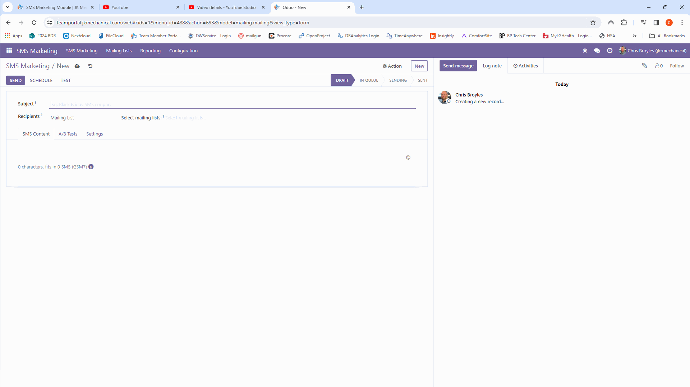The width and height of the screenshot is (690, 387).
Task: Focus the Subject input field
Action: click(x=232, y=104)
